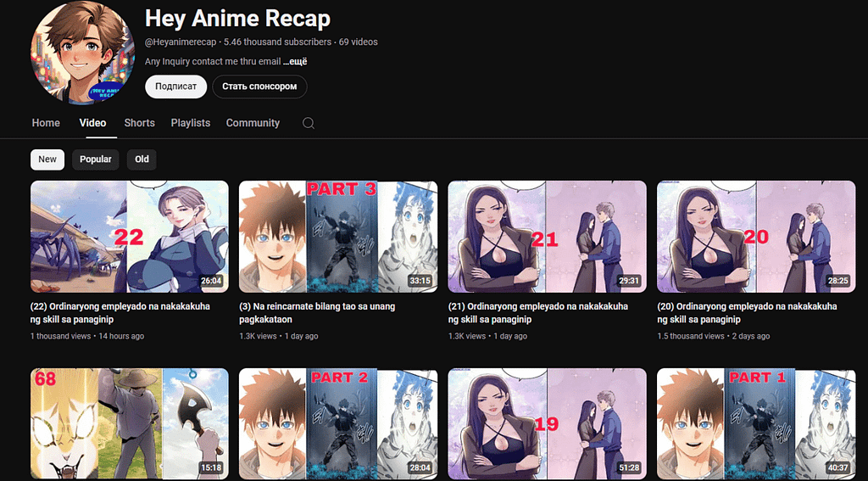868x481 pixels.
Task: Open the Shorts tab
Action: click(x=140, y=123)
